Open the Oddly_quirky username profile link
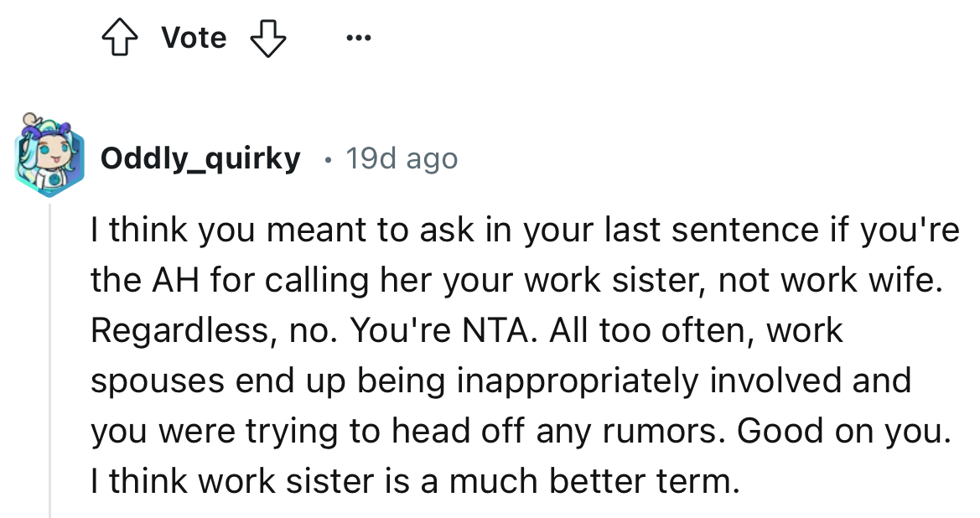Screen dimensions: 980x518 click(200, 158)
